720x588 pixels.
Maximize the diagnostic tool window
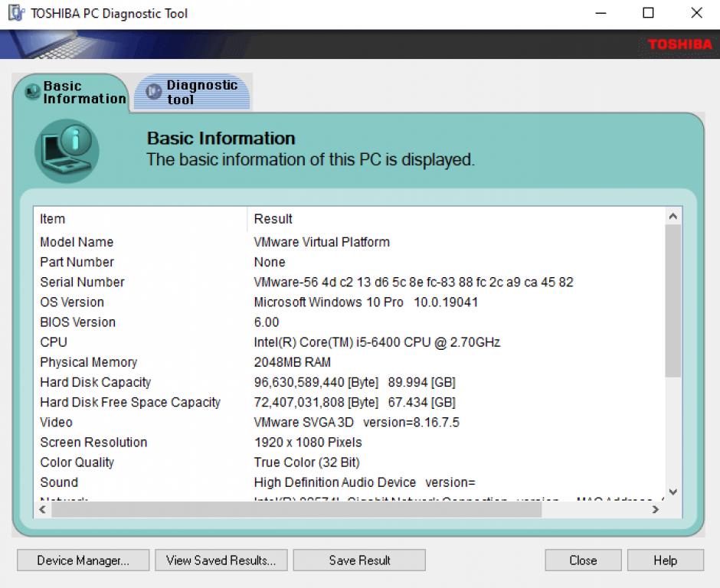pos(648,13)
